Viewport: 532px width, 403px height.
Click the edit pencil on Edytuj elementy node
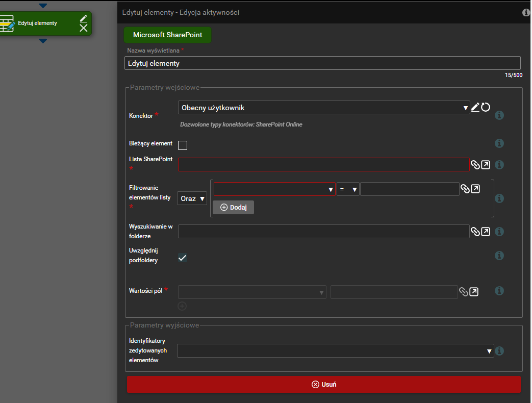[84, 18]
